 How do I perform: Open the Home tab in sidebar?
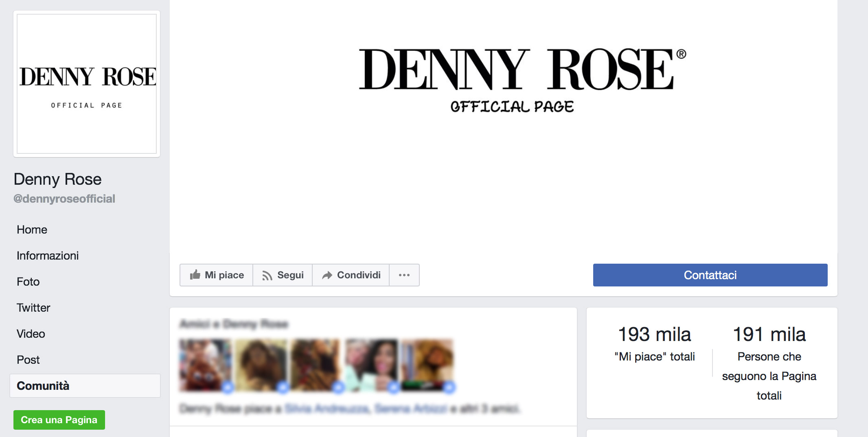(32, 229)
